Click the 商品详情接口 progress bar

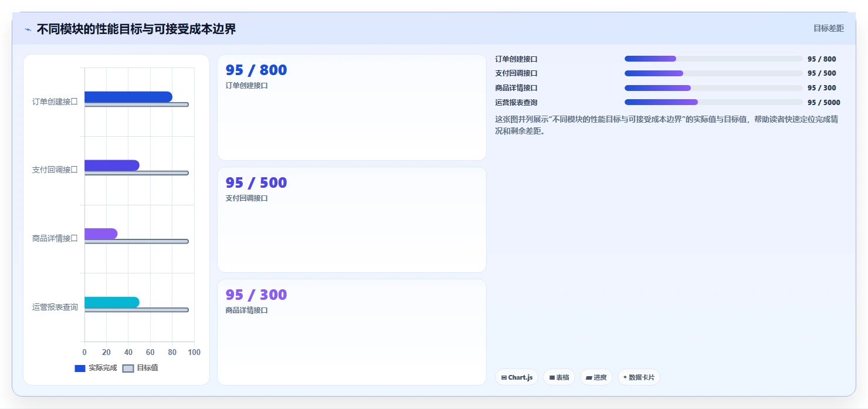point(714,88)
